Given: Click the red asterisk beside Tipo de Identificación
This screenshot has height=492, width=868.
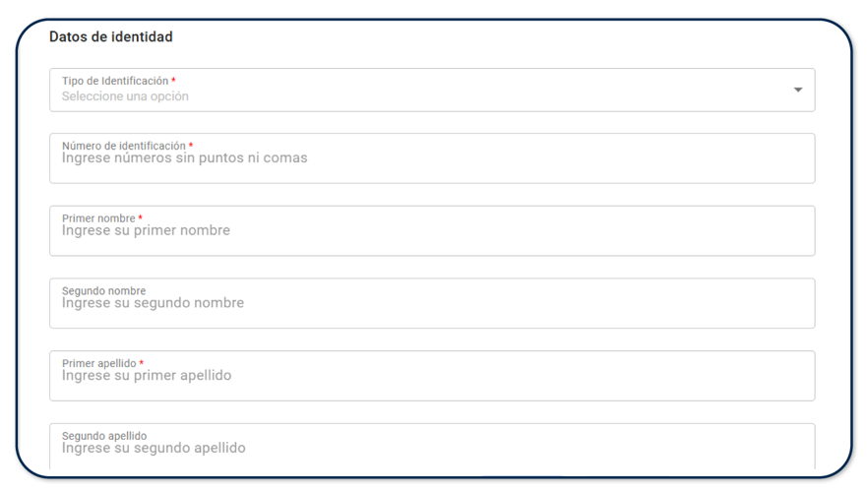Looking at the screenshot, I should pos(174,81).
